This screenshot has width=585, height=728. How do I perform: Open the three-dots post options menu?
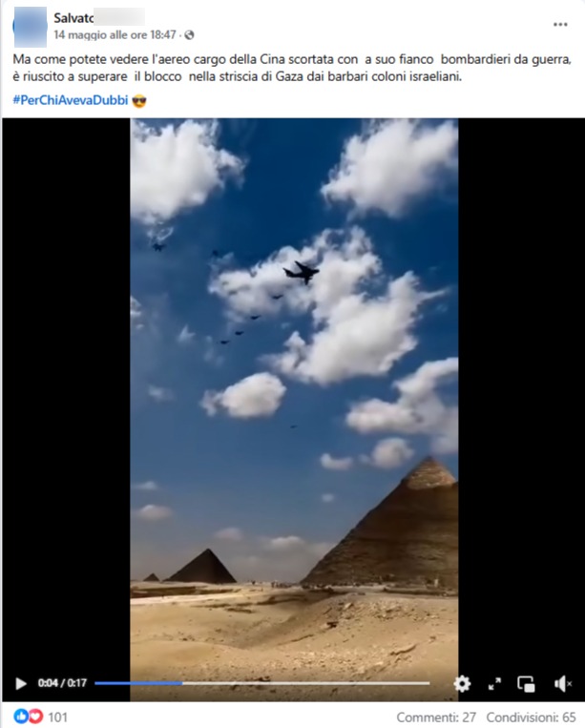coord(560,25)
